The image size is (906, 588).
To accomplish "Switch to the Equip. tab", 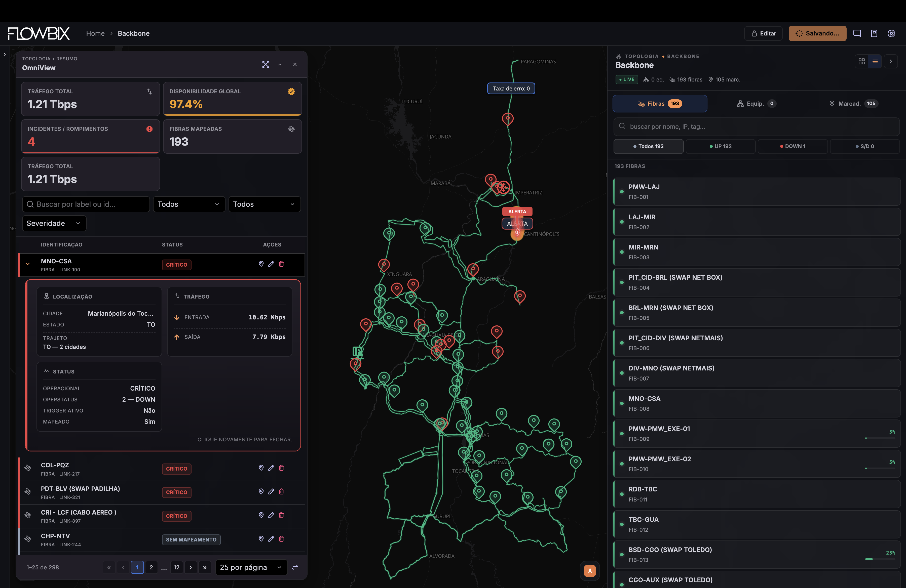I will [x=756, y=103].
